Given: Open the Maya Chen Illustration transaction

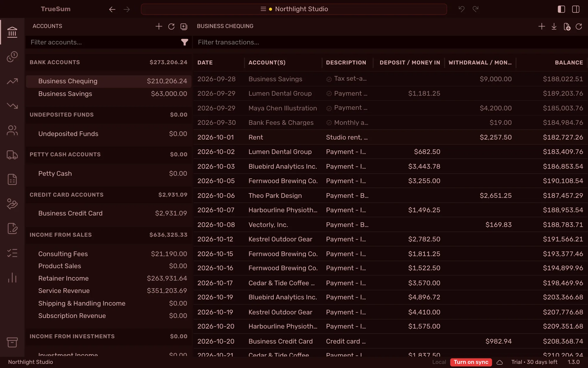Looking at the screenshot, I should (390, 108).
